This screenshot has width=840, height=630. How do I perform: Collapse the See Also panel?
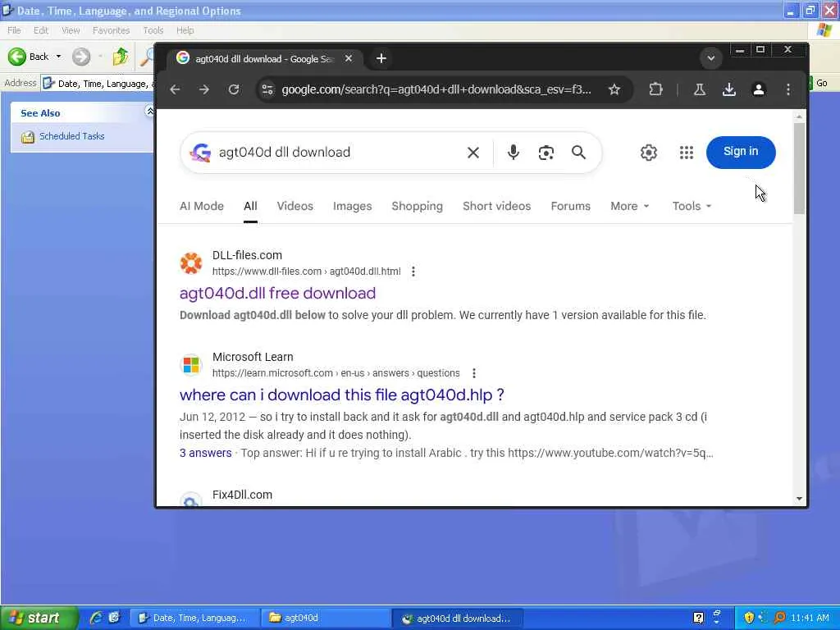149,111
